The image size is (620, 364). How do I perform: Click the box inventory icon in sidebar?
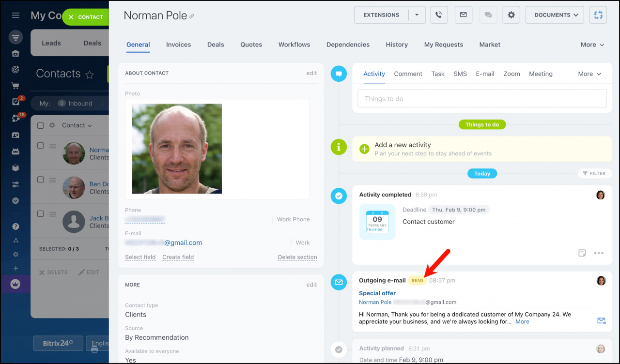(15, 168)
